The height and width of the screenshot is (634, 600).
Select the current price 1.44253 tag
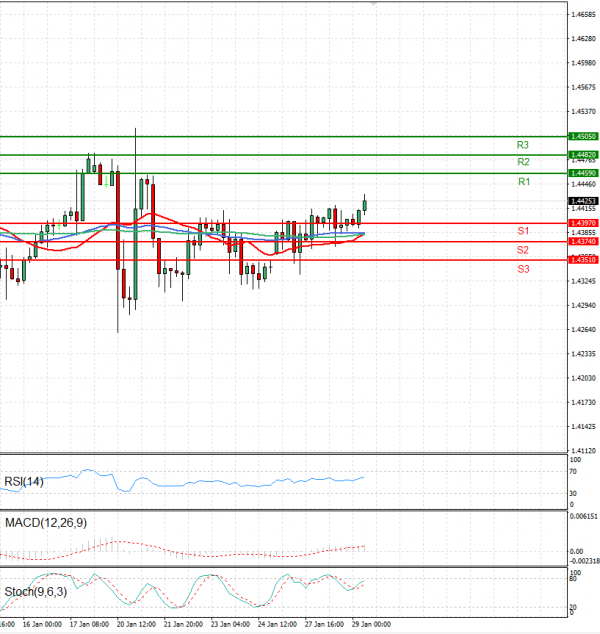[x=583, y=201]
